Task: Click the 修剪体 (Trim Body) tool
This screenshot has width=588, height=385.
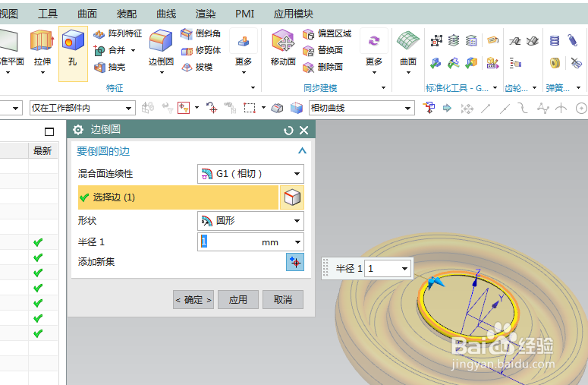Action: (x=200, y=50)
